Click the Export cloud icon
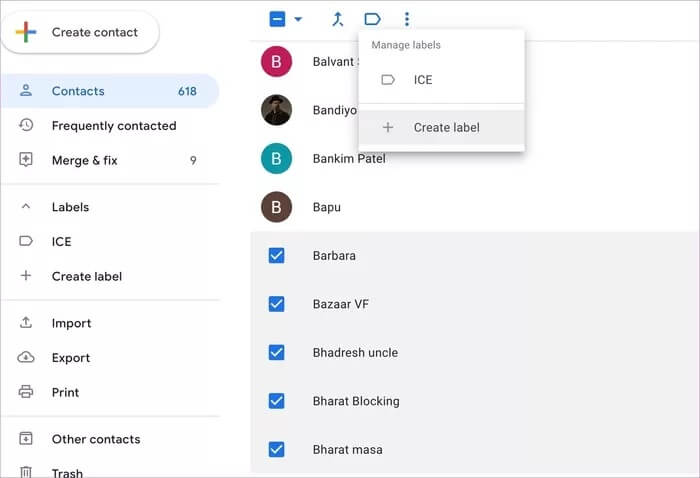The image size is (700, 478). pyautogui.click(x=26, y=357)
